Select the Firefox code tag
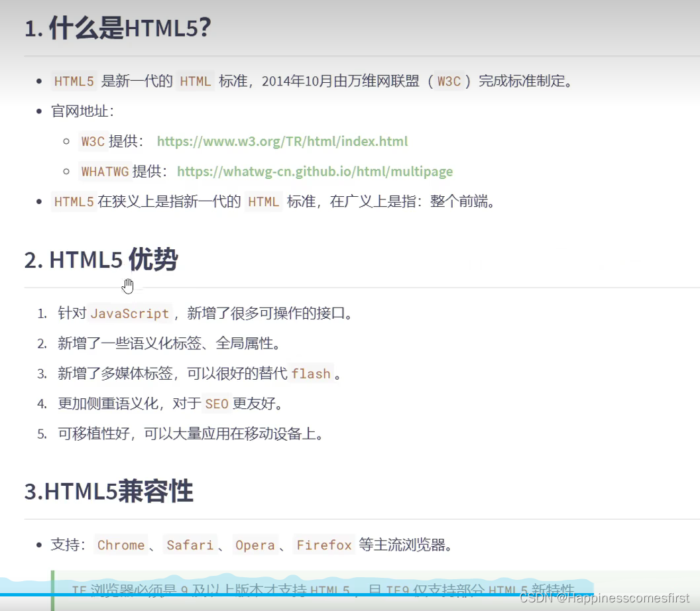Screen dimensions: 700x611 click(323, 545)
